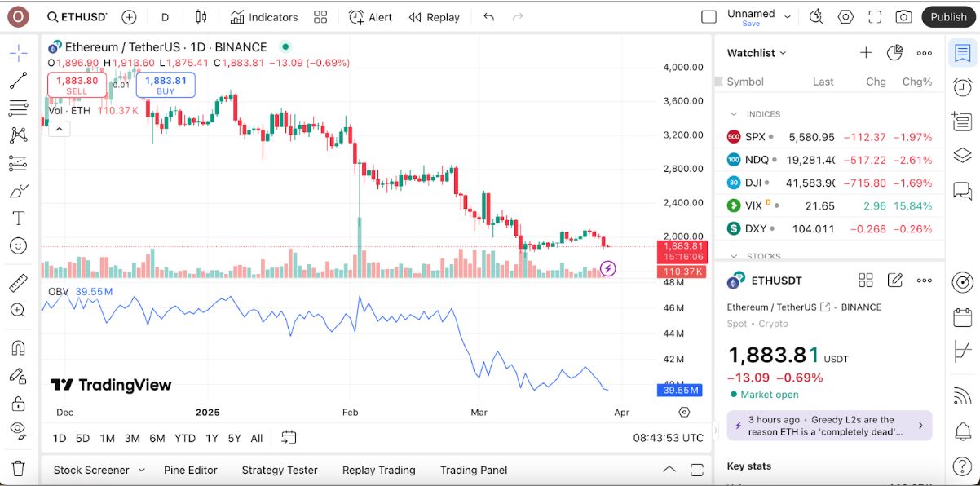Open the Strategy Tester tab

tap(280, 470)
